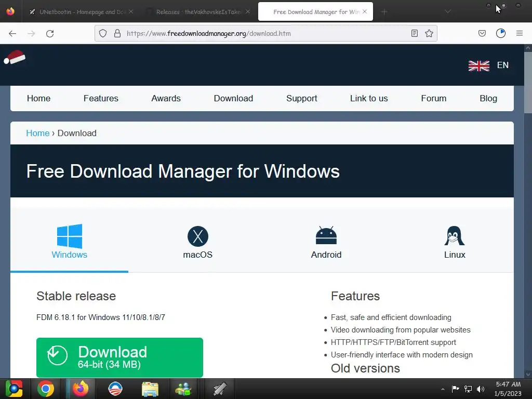View site security padlock info
This screenshot has width=532, height=399.
tap(117, 33)
